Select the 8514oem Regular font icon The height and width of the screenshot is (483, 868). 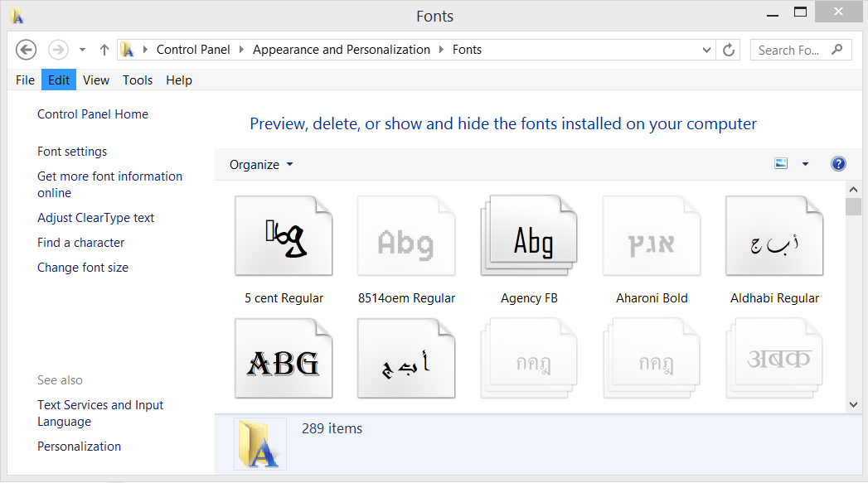[x=406, y=238]
